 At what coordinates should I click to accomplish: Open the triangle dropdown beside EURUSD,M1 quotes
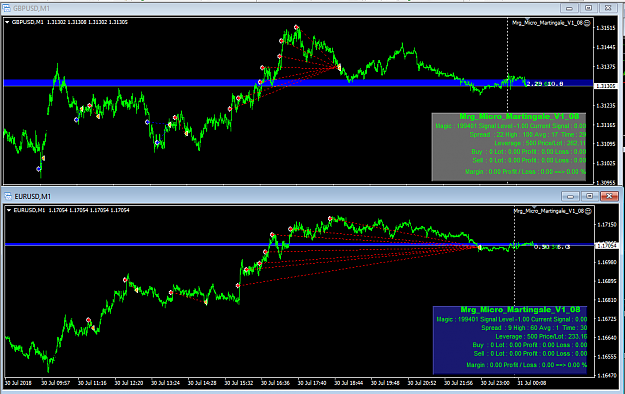tap(9, 210)
